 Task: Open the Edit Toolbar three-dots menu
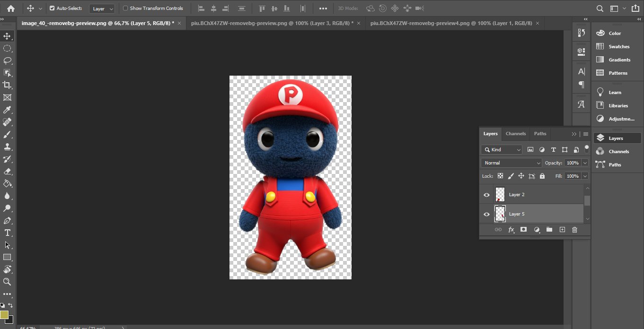(x=7, y=294)
